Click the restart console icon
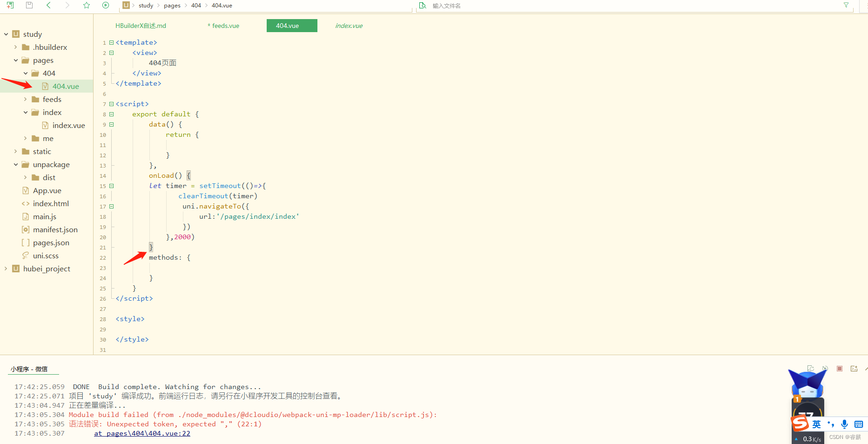868x444 pixels. click(x=810, y=368)
